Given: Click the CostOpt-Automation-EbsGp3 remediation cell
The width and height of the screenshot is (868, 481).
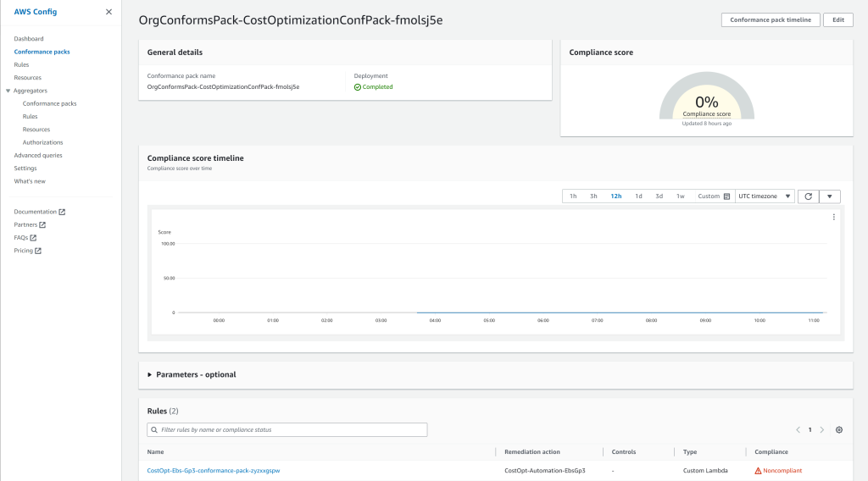Looking at the screenshot, I should pyautogui.click(x=545, y=471).
